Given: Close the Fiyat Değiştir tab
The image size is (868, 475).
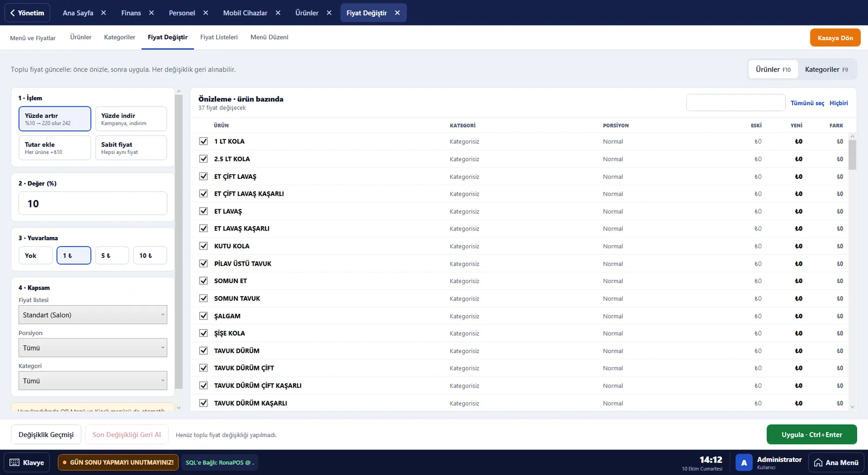Looking at the screenshot, I should tap(397, 13).
